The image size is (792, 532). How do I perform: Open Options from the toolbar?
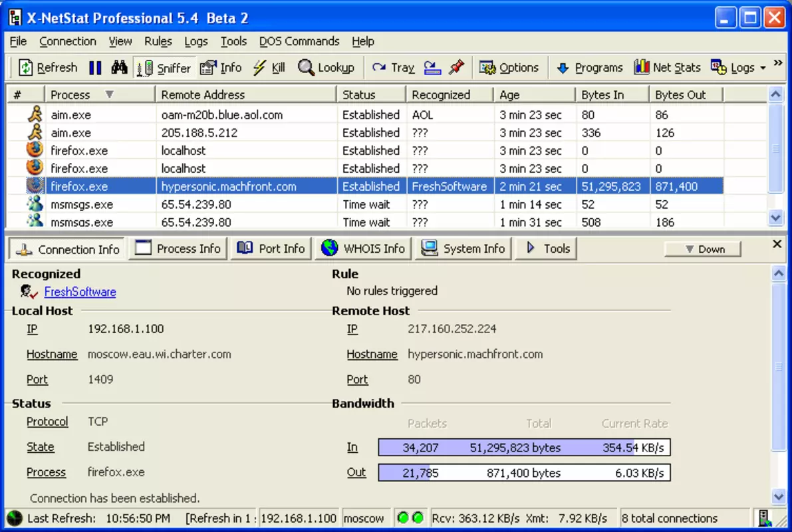[x=509, y=68]
